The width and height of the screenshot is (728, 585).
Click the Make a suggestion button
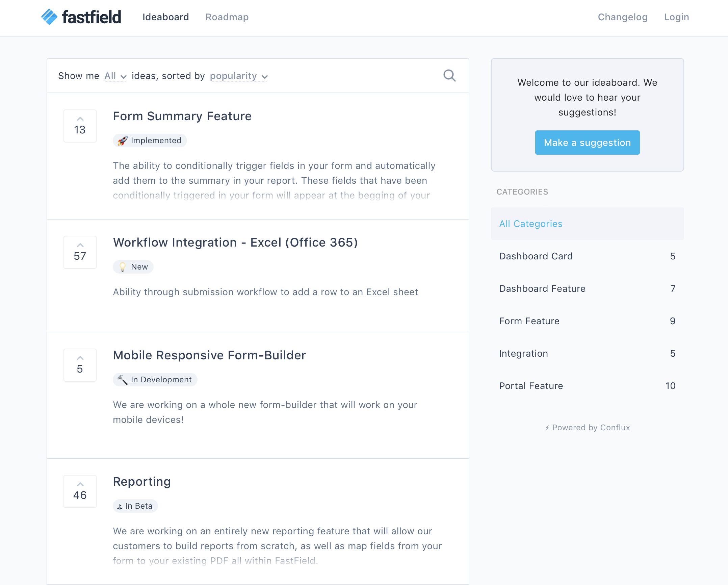(x=587, y=142)
